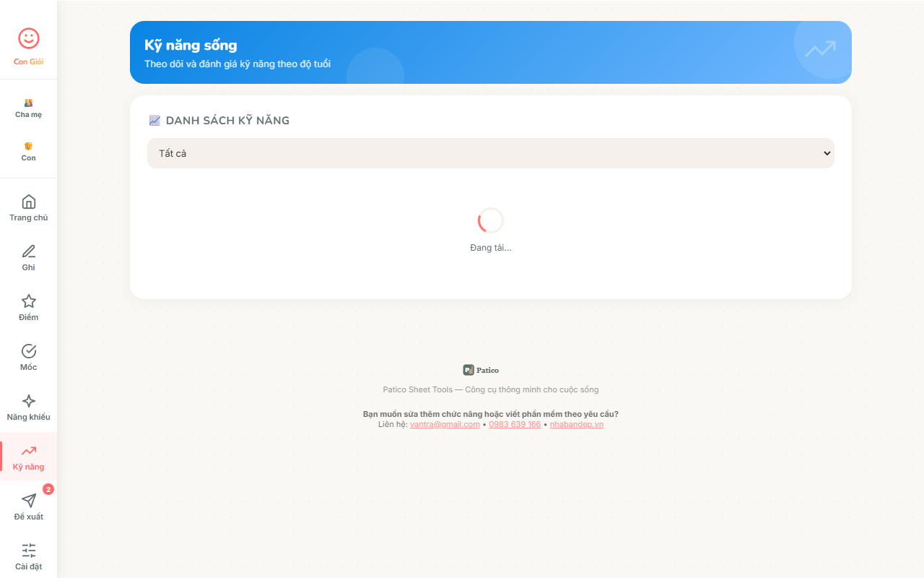The width and height of the screenshot is (924, 578).
Task: Click the 0983 639 166 phone link
Action: [x=515, y=424]
